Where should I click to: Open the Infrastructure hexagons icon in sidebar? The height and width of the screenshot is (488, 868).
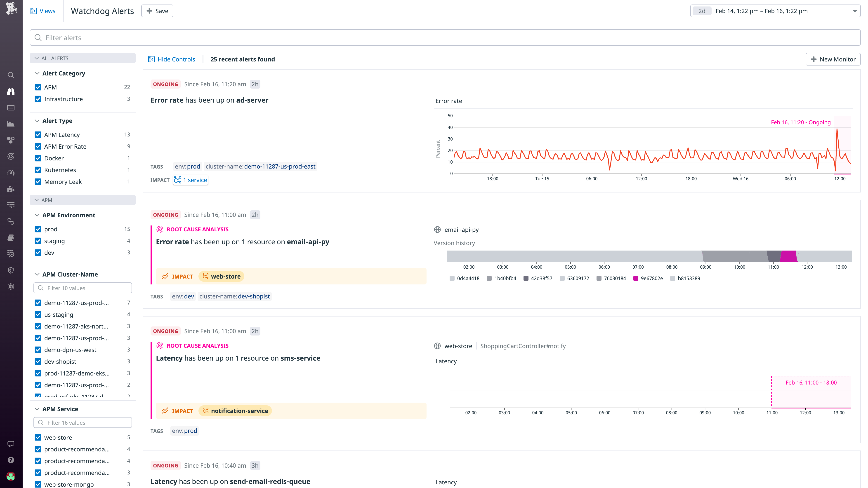pyautogui.click(x=11, y=140)
